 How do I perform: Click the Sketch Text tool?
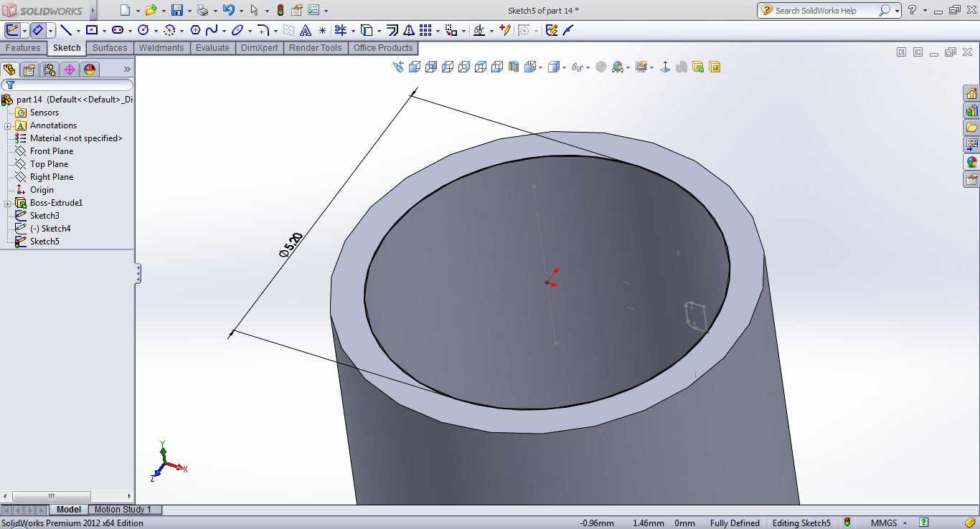pyautogui.click(x=306, y=30)
